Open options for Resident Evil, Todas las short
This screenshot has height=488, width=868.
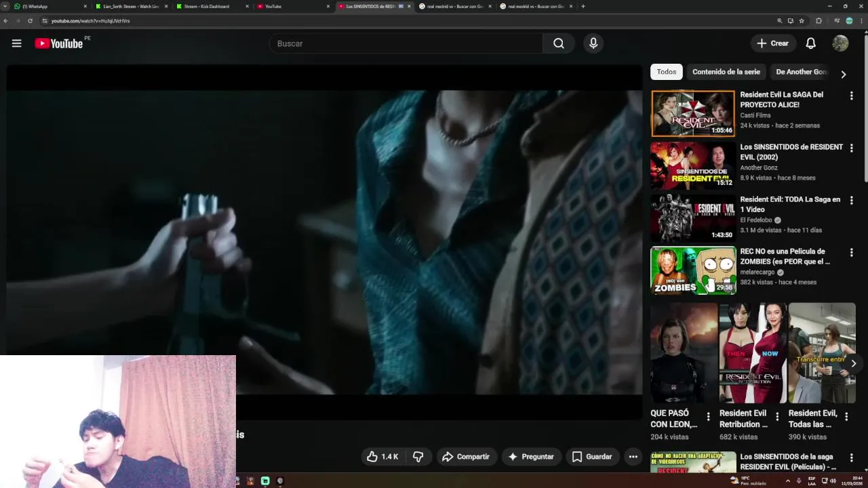[846, 417]
